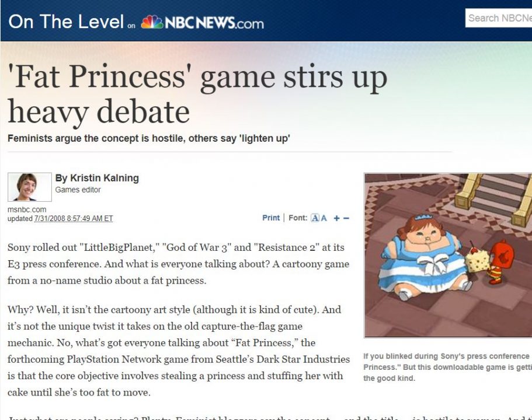Increase article font size with plus

coord(336,218)
